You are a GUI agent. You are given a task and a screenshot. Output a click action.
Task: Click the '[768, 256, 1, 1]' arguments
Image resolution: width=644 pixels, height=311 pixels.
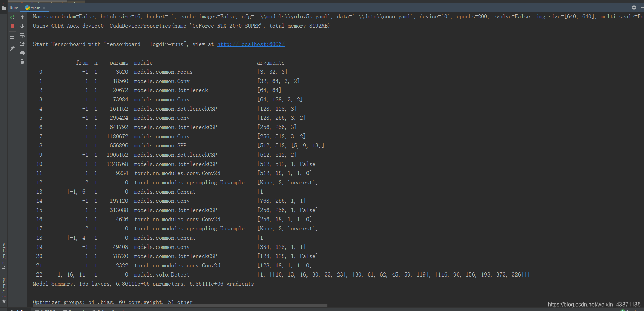tap(282, 201)
